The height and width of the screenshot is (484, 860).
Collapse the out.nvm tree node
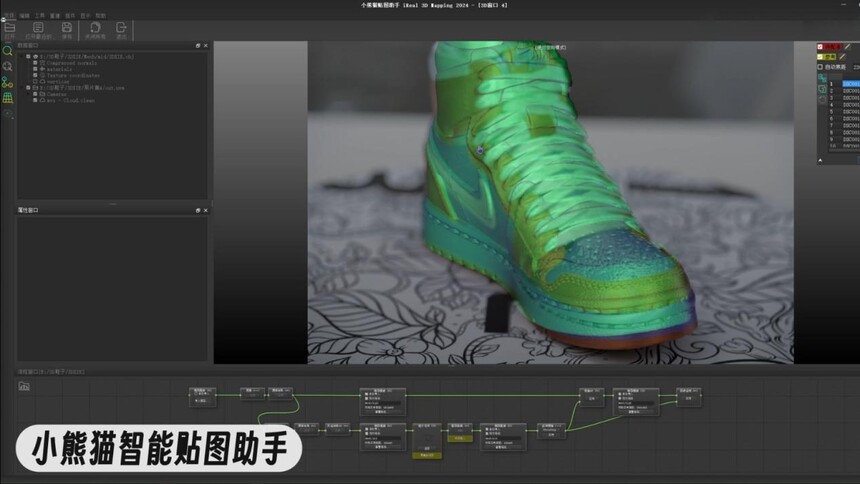22,88
